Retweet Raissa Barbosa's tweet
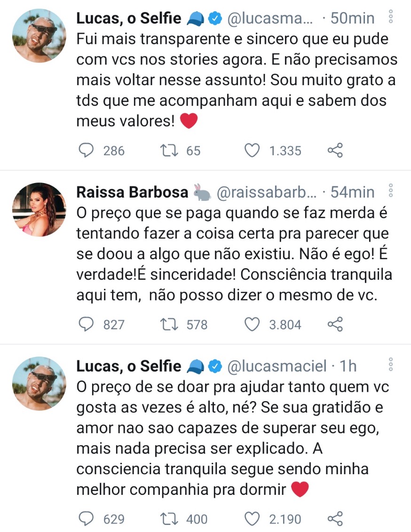 (x=169, y=325)
